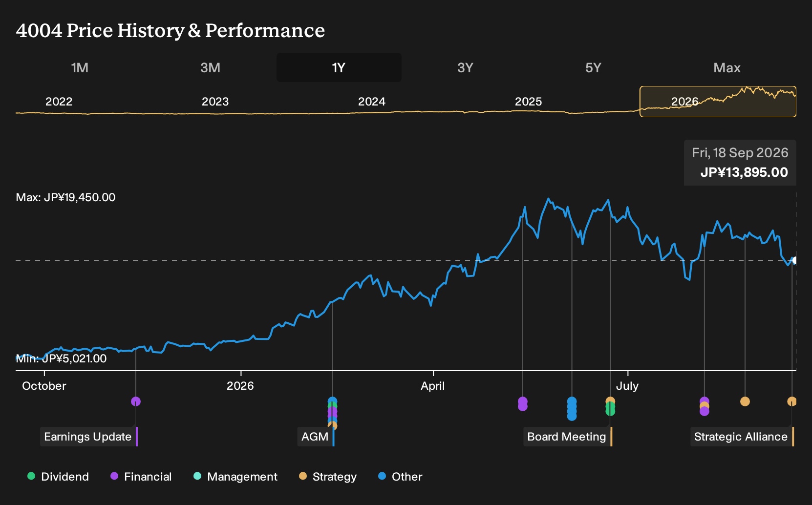Click blue Other marker stack before July

[572, 409]
